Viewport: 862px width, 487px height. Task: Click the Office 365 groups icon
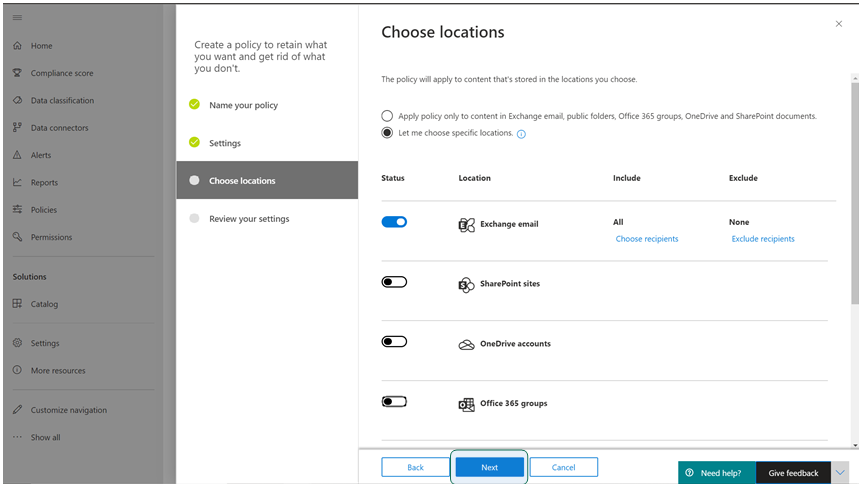466,405
